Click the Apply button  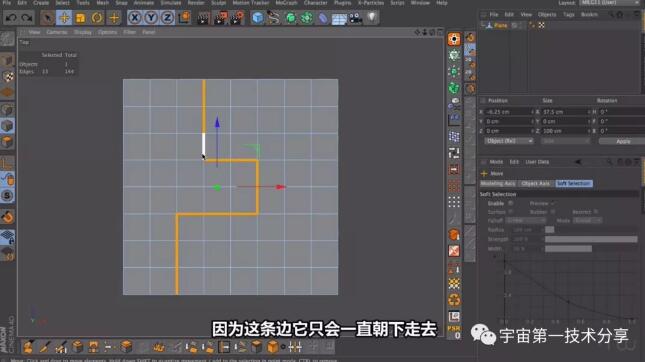(x=623, y=141)
